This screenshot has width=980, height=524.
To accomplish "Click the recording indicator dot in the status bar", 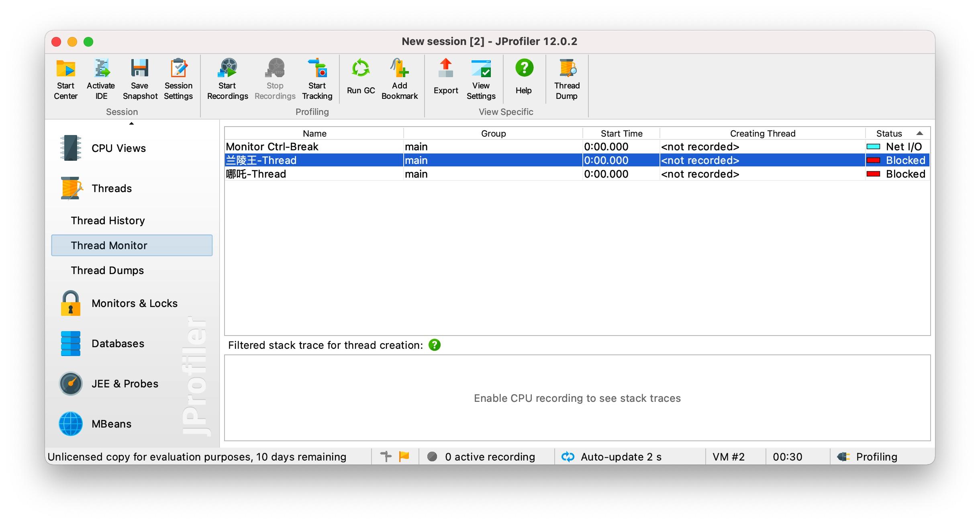I will click(432, 456).
